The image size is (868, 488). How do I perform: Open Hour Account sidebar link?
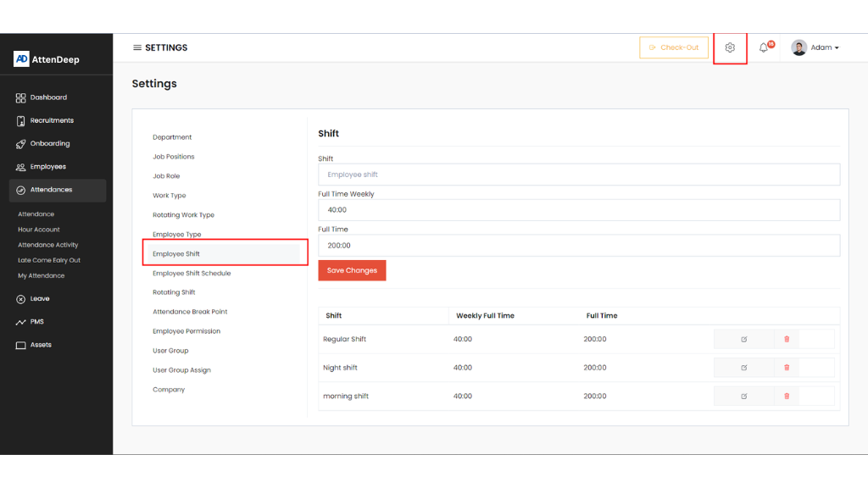pyautogui.click(x=39, y=230)
